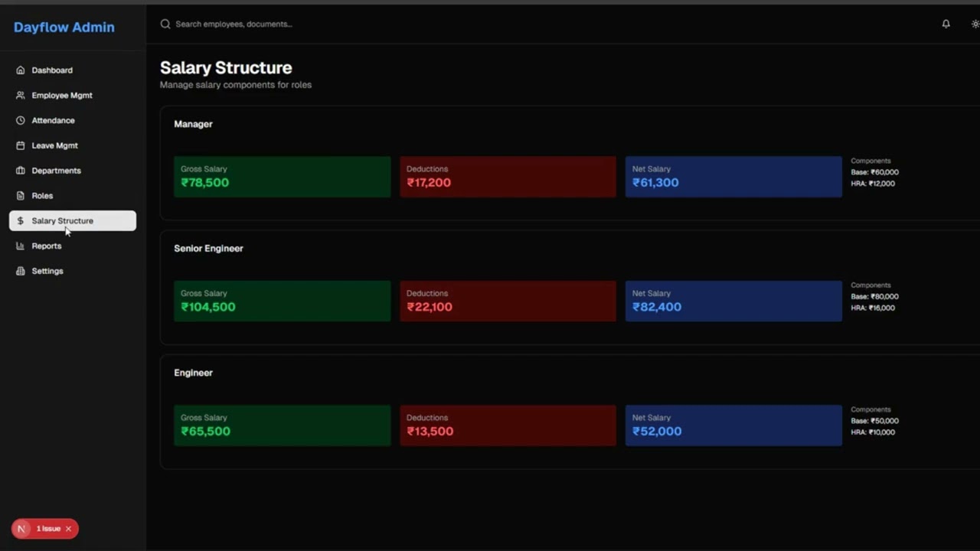Click the 1 Issue badge button
Screen dimensions: 980x551
coord(47,529)
